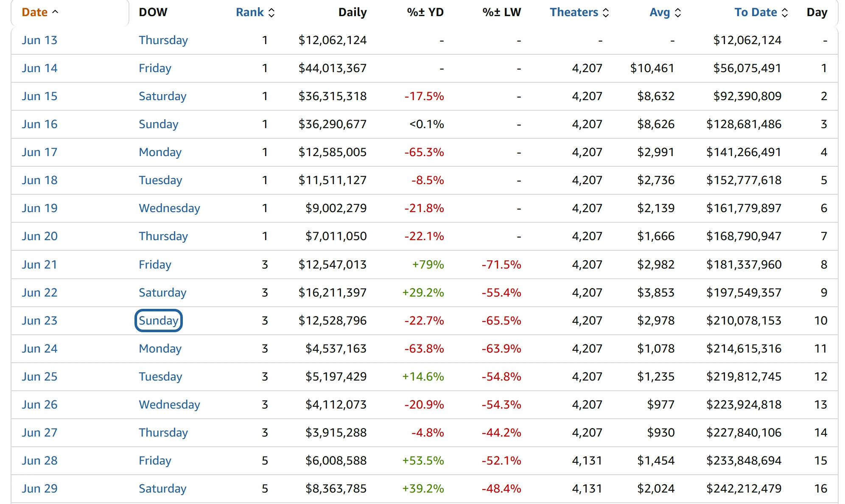Click the Saturday link in Jun 15 row
Viewport: 845px width, 504px height.
(x=162, y=96)
